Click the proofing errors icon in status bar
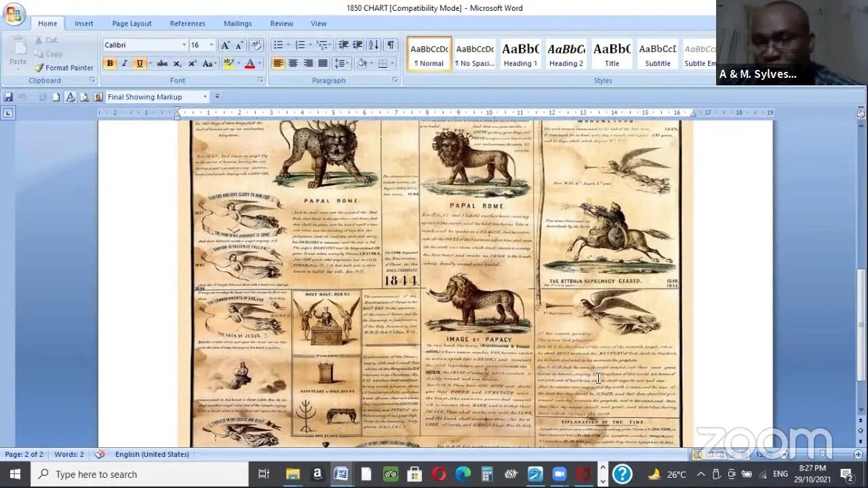The height and width of the screenshot is (488, 868). 100,454
